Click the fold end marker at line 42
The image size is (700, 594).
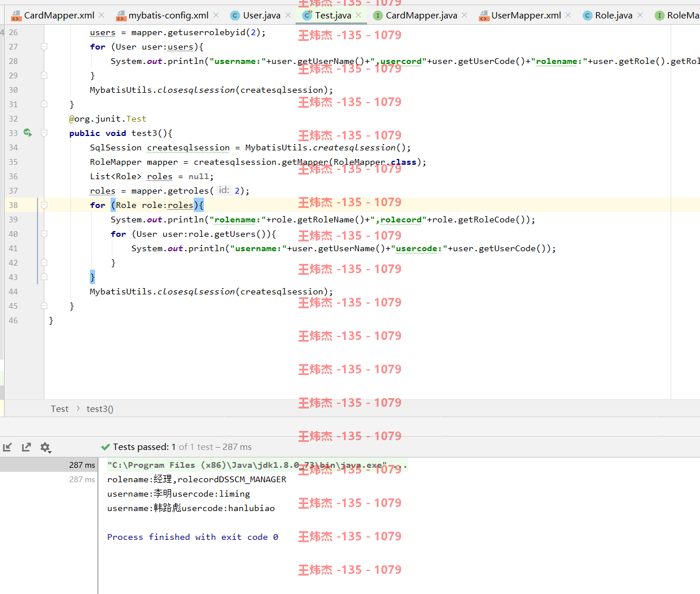(x=44, y=263)
